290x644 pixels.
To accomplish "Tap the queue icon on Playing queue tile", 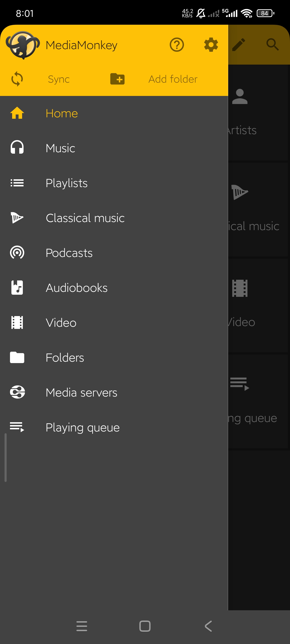I will click(x=240, y=384).
